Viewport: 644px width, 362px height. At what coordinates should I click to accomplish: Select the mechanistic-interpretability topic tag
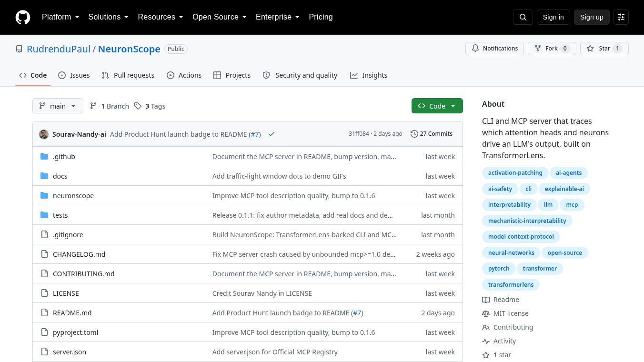527,221
